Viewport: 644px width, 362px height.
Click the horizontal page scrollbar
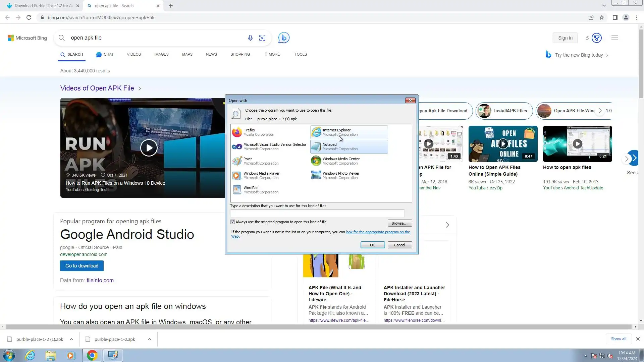[x=319, y=326]
